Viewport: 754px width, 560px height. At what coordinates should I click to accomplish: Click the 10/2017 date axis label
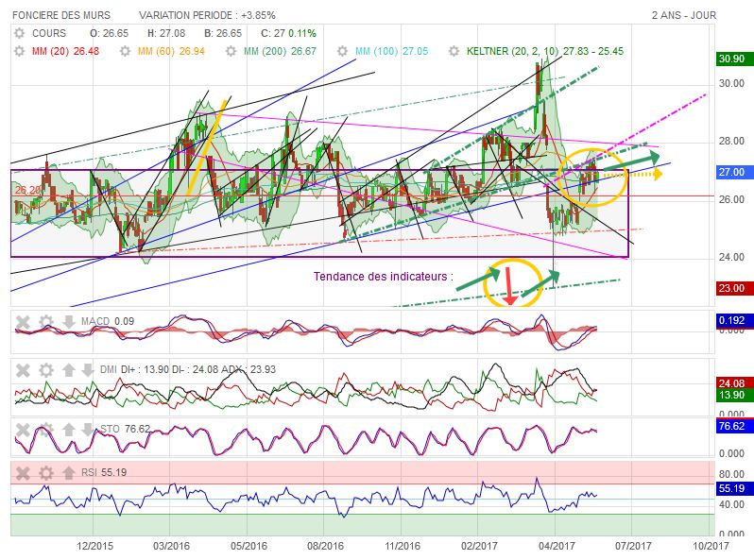coord(711,546)
